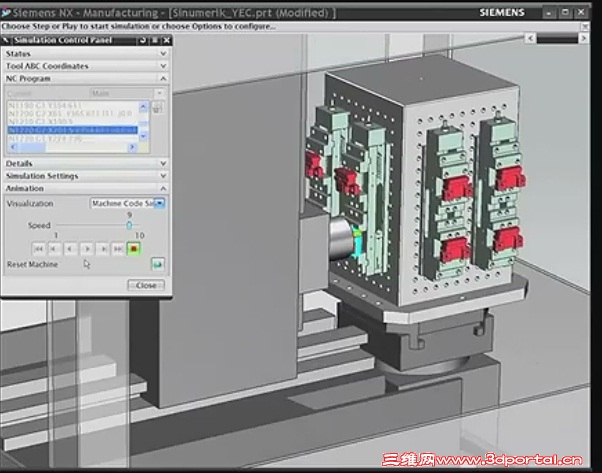
Task: Minimize the Siemens NX window
Action: 549,13
